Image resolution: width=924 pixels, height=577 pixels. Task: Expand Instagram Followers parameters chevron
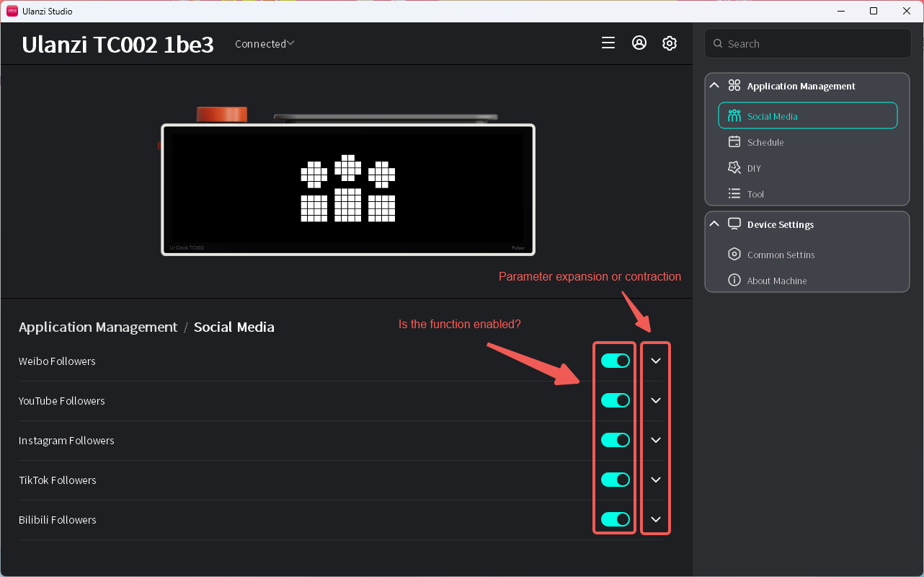click(656, 440)
